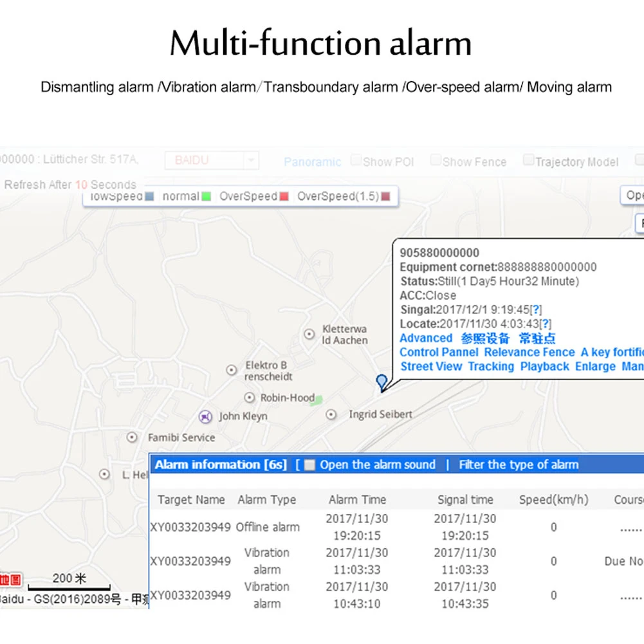Open the BAIDU map provider dropdown

pos(212,160)
